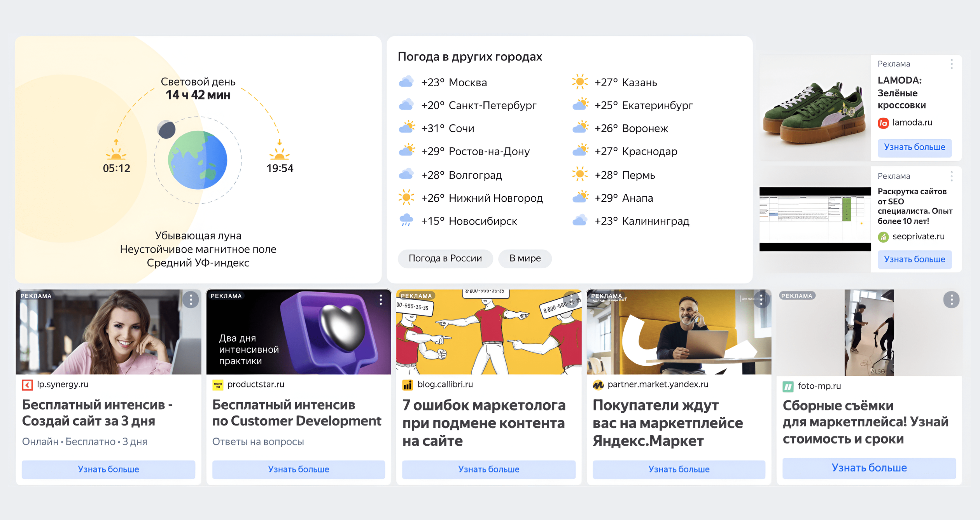The height and width of the screenshot is (520, 980).
Task: Click the moon phase icon
Action: [x=166, y=129]
